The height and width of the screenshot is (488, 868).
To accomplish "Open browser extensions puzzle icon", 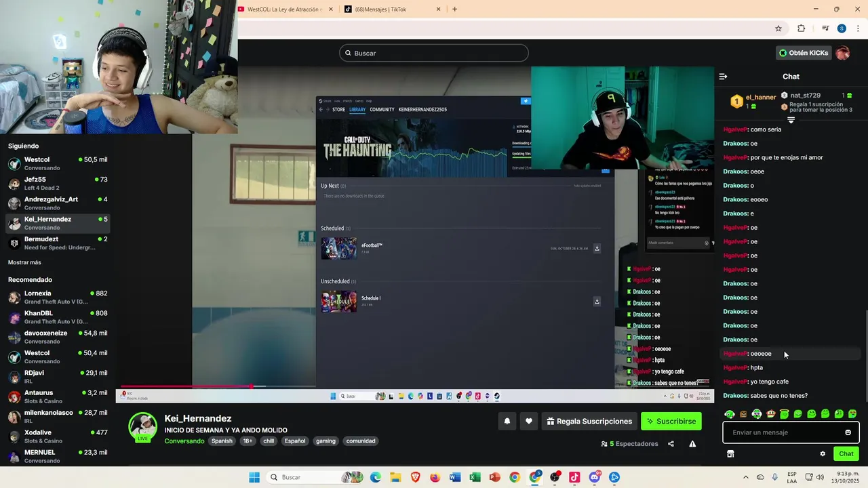I will (801, 28).
